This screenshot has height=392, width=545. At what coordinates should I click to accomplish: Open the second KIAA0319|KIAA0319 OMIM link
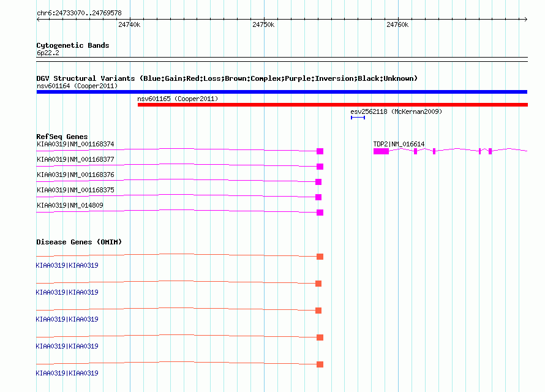tap(67, 292)
